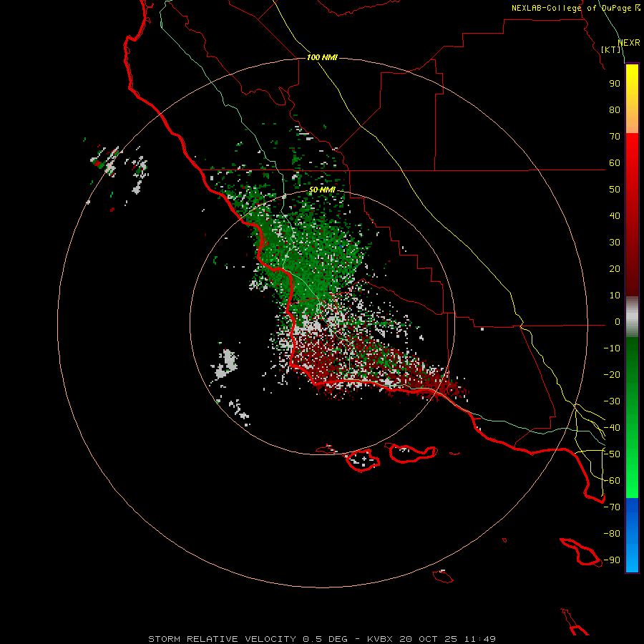
Task: Click the -30 value on velocity scale
Action: [612, 401]
